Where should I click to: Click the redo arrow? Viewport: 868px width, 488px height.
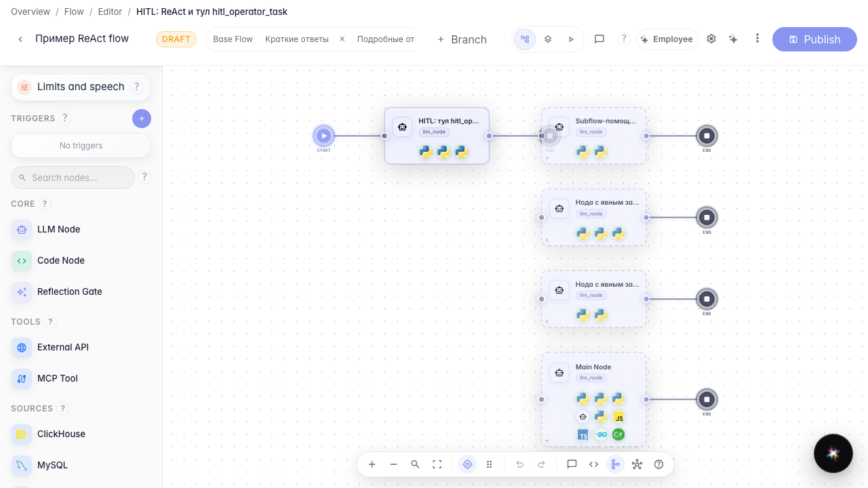point(541,464)
